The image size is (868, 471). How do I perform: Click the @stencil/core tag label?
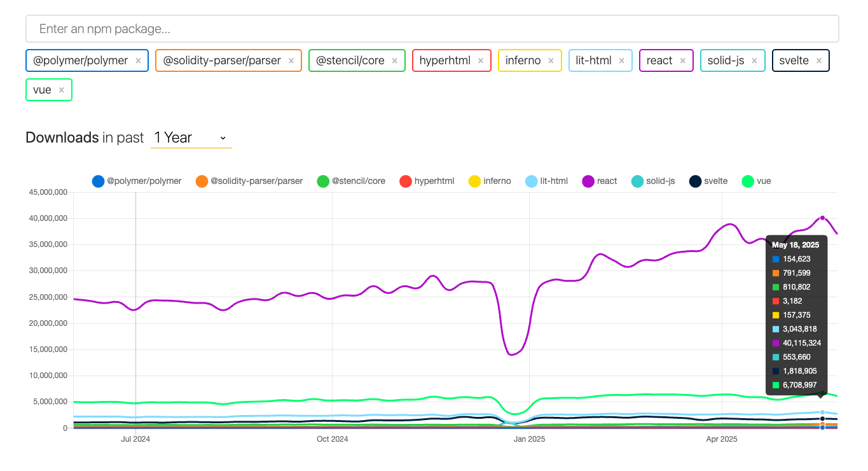tap(350, 60)
